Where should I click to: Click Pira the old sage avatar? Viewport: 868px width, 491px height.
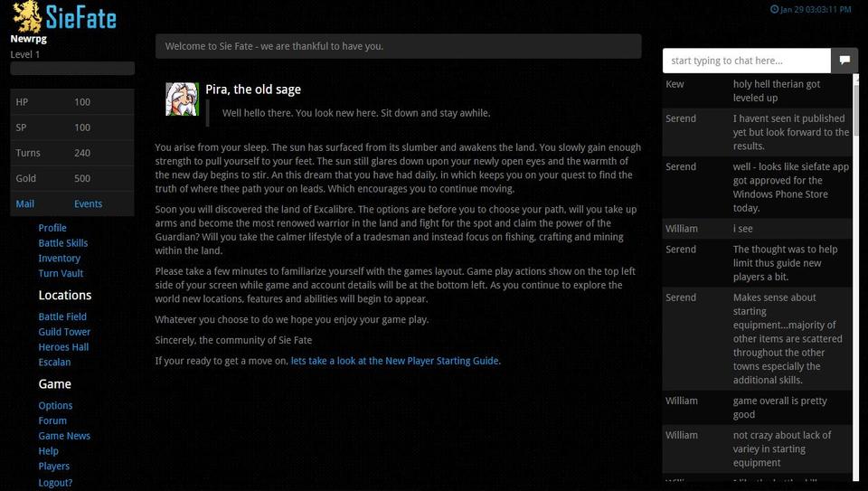[182, 99]
